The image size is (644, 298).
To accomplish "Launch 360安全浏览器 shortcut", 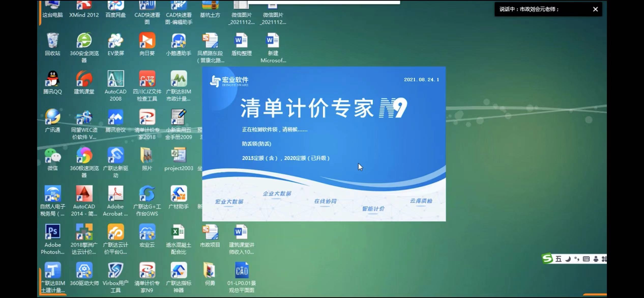I will [84, 48].
